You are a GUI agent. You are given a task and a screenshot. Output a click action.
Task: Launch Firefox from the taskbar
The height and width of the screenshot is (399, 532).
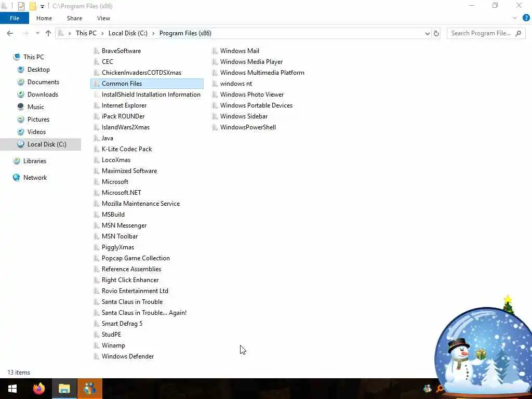click(x=38, y=389)
